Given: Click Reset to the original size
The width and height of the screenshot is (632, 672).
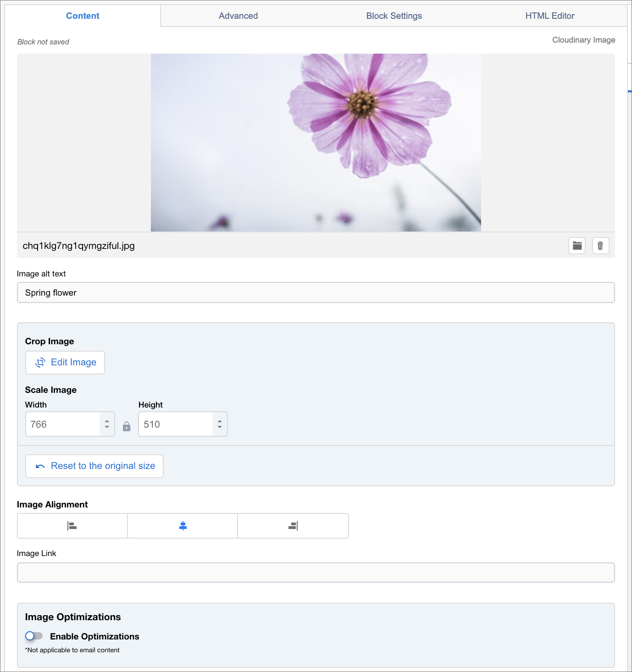Looking at the screenshot, I should 94,466.
